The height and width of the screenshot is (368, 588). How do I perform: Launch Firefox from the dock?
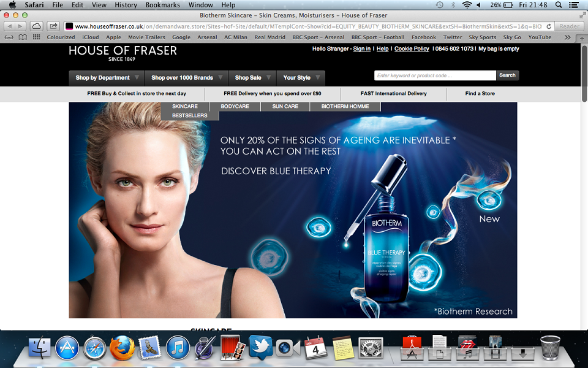pos(123,348)
